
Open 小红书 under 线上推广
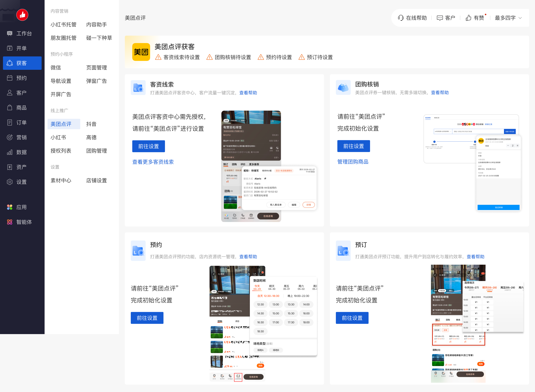pos(58,137)
